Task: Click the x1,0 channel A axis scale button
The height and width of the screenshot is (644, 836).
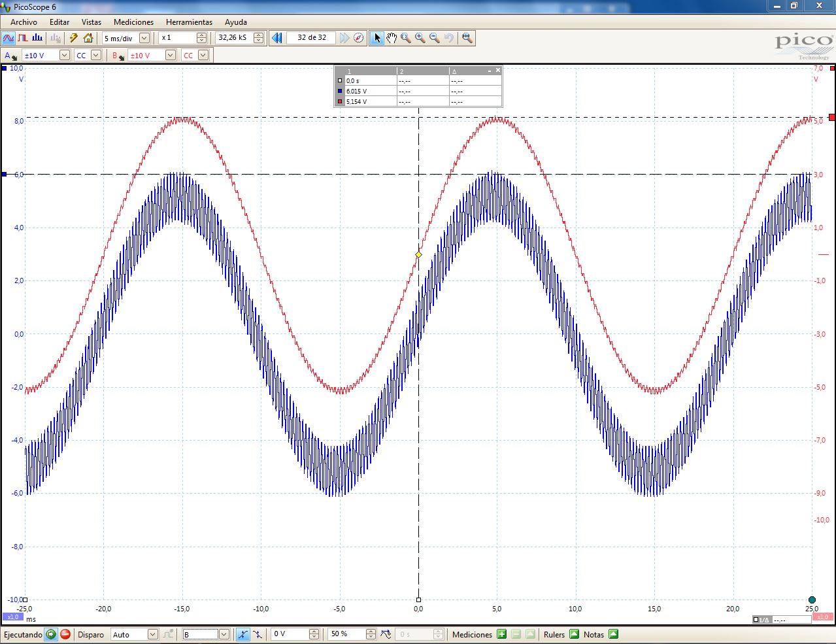Action: tap(12, 617)
